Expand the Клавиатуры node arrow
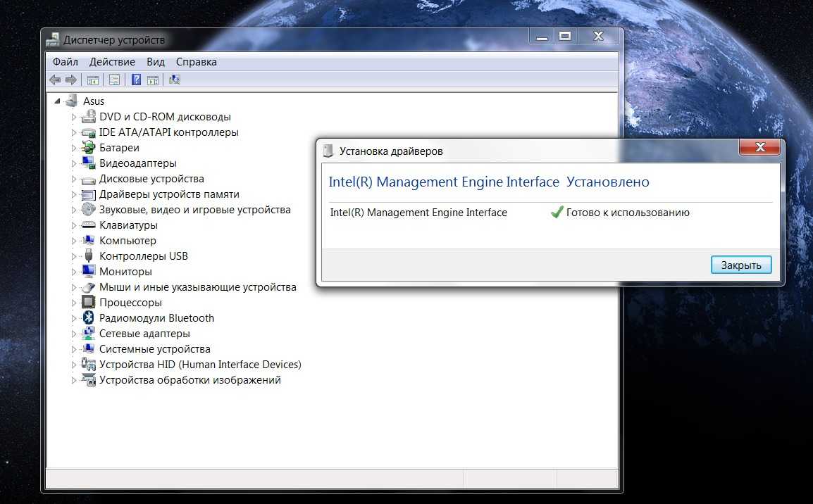813x504 pixels. click(x=74, y=225)
